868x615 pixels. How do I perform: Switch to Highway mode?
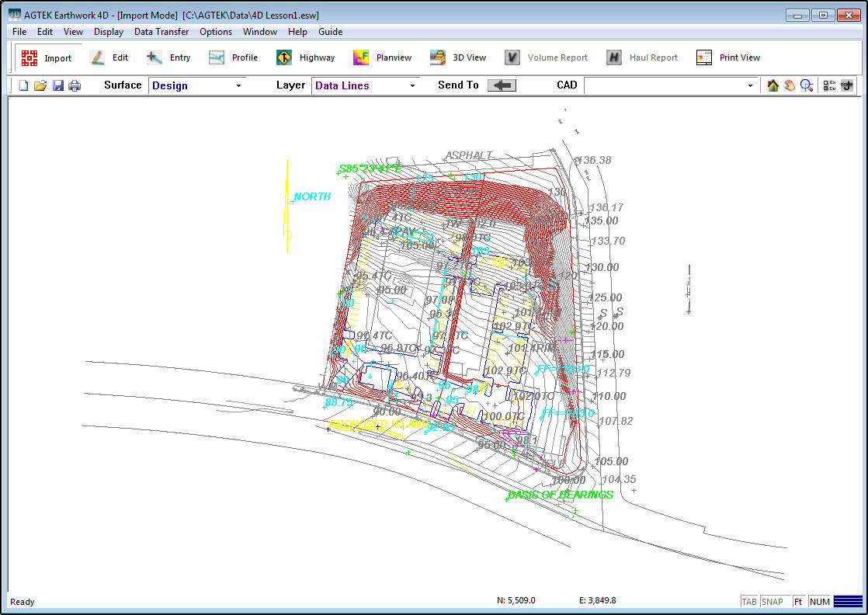(306, 57)
